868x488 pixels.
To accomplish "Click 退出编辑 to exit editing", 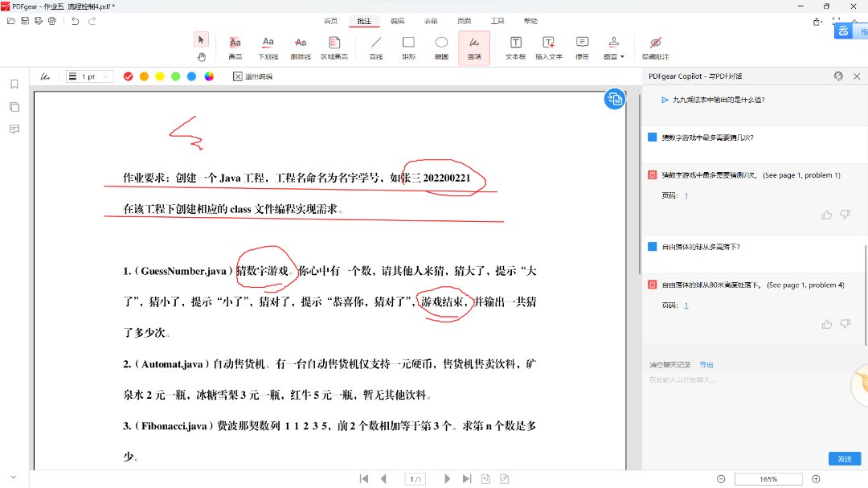I will 252,76.
